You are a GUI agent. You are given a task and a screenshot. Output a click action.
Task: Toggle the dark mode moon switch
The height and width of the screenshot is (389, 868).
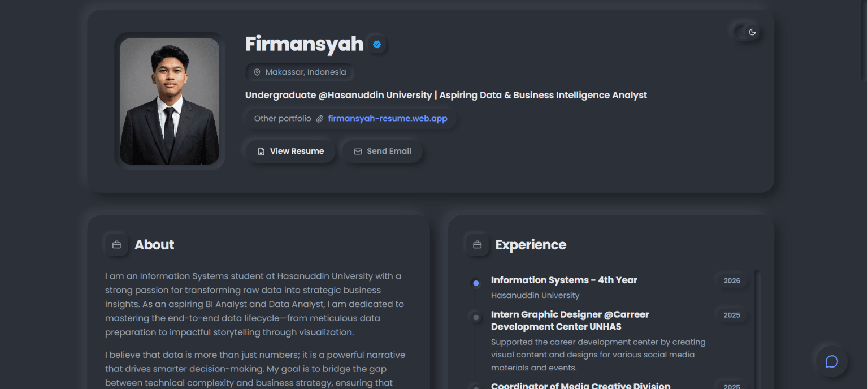(x=747, y=32)
